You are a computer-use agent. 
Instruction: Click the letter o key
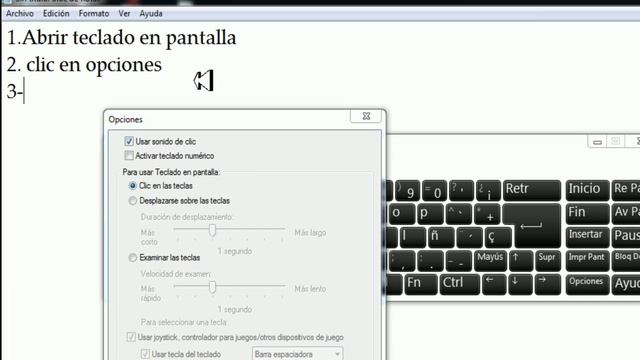coord(401,213)
